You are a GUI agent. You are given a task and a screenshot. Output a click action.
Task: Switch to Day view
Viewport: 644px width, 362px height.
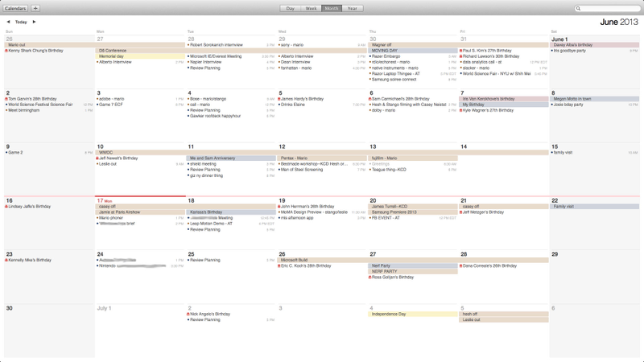[x=291, y=9]
